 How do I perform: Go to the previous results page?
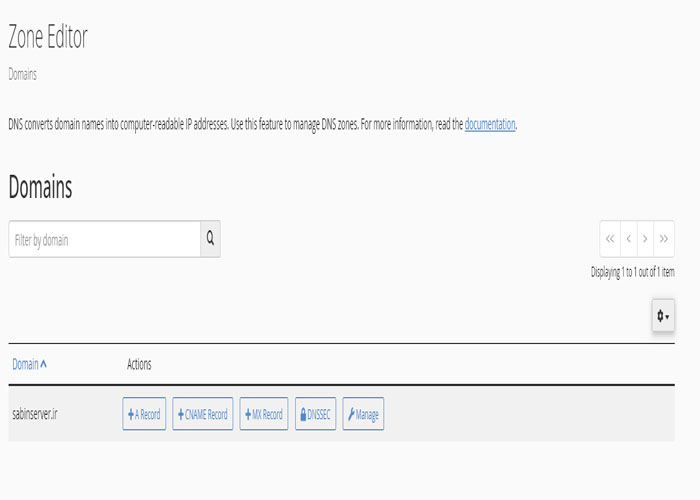628,239
